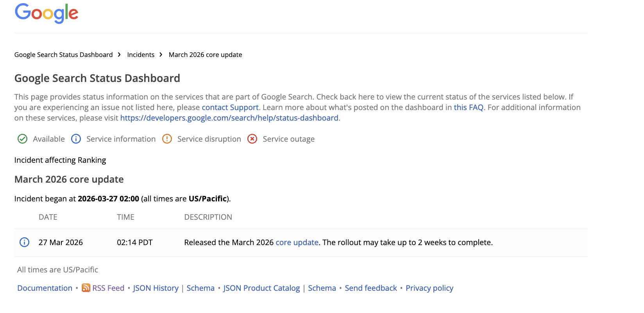Screen dimensions: 644x313
Task: Click the 'Service disruption' legend label
Action: coord(209,139)
